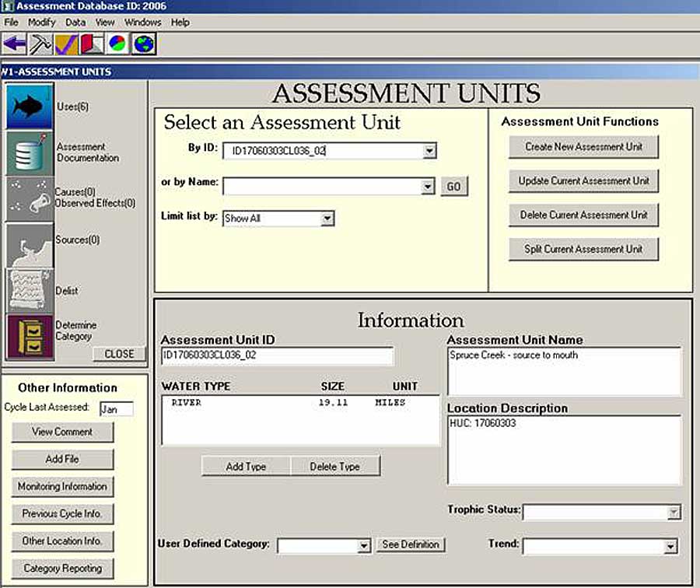
Task: Open the Data menu
Action: pos(75,23)
